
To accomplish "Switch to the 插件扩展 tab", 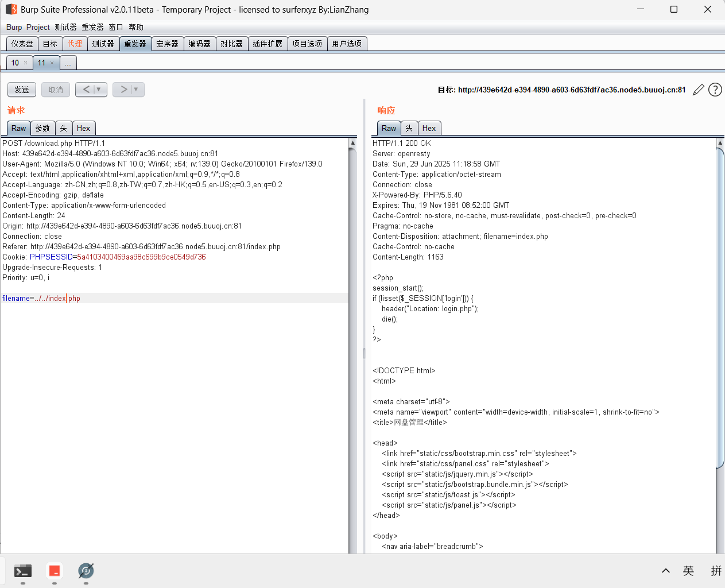I will pos(267,44).
